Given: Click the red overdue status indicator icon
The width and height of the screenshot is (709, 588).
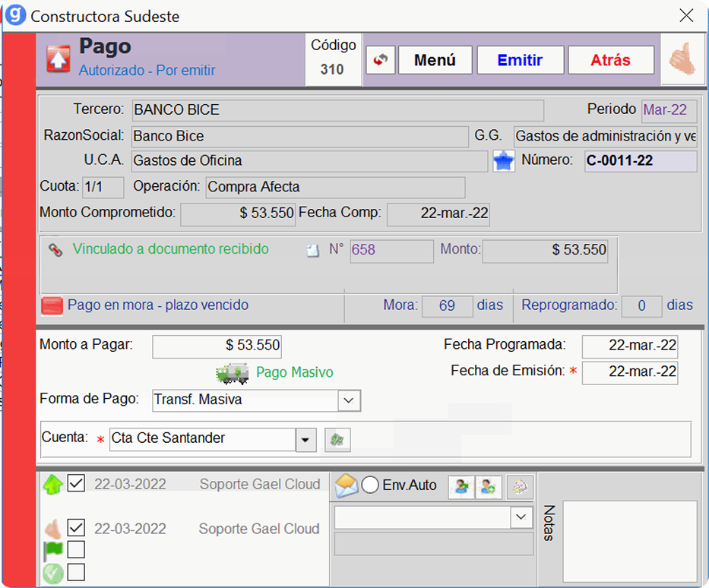Looking at the screenshot, I should click(52, 305).
